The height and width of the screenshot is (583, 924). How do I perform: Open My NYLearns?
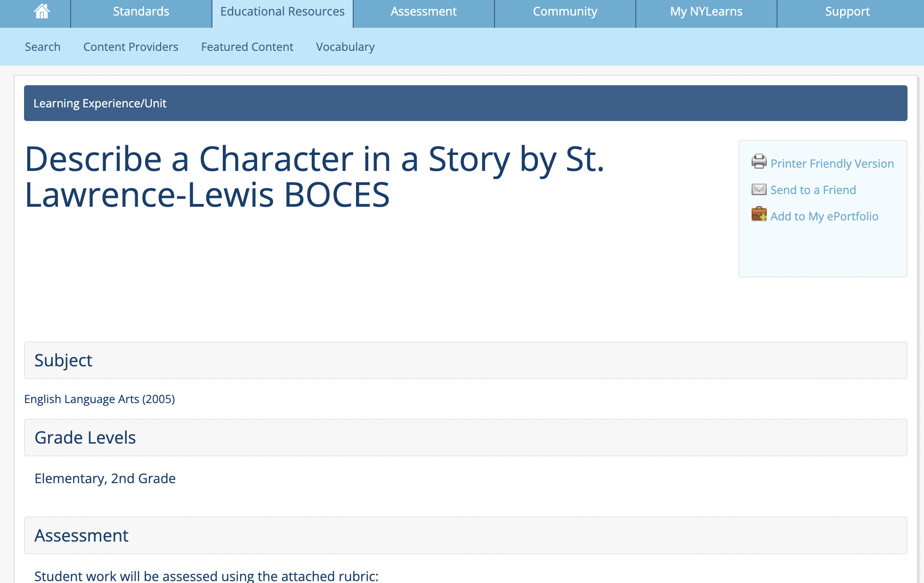click(x=706, y=11)
